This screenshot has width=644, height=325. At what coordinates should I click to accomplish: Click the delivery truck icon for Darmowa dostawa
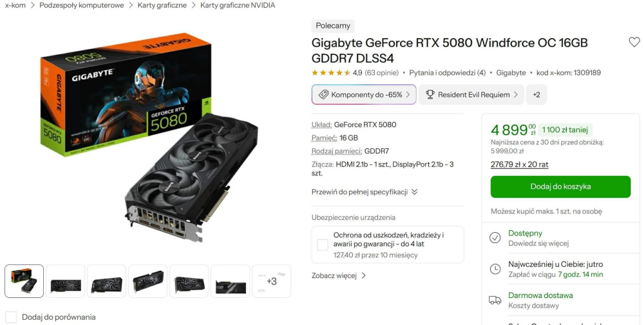click(x=495, y=300)
